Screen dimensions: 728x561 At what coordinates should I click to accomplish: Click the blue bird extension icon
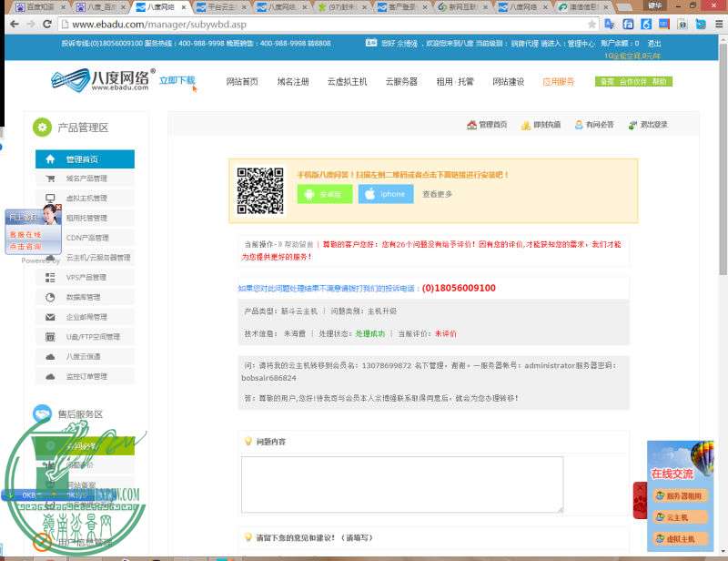pos(701,25)
